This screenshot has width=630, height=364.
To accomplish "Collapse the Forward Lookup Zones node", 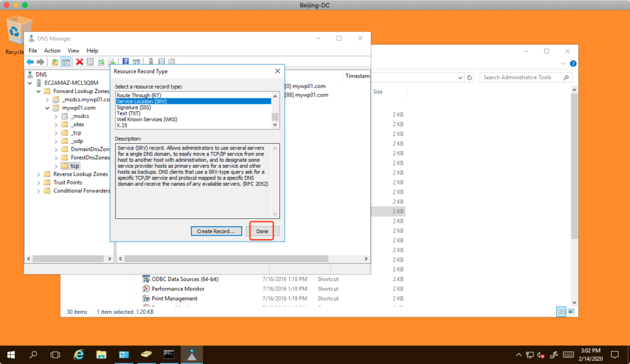I will (x=39, y=91).
